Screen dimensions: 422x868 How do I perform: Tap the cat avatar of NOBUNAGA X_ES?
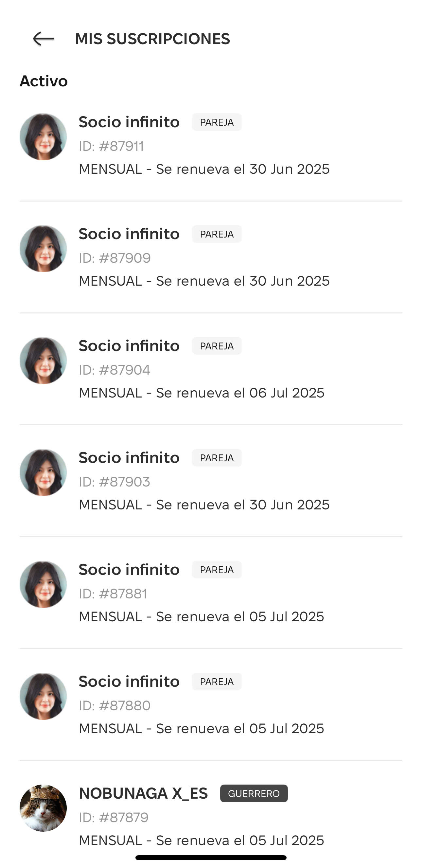tap(43, 808)
